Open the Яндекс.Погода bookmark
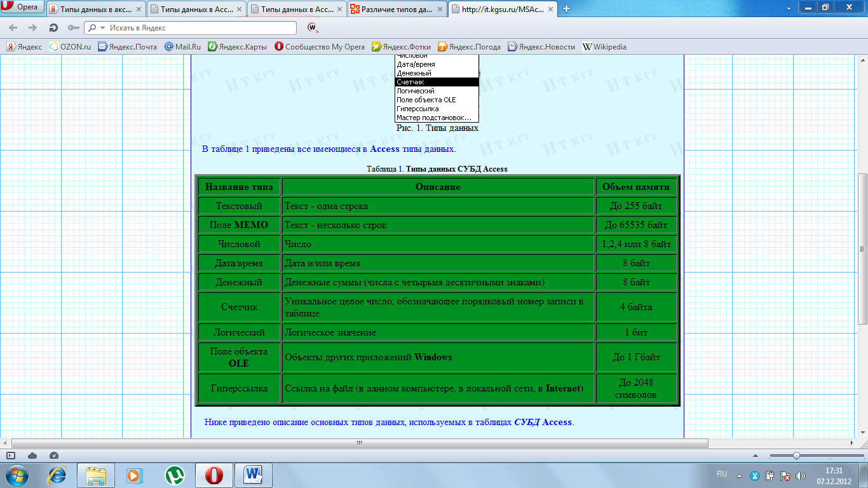Screen dimensions: 868x488 pos(469,46)
